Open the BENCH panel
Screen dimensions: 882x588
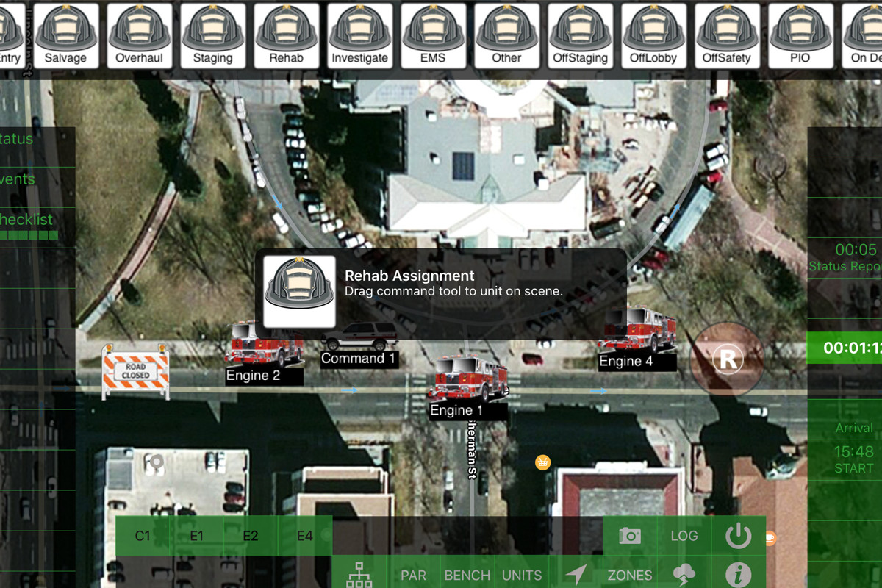point(467,575)
